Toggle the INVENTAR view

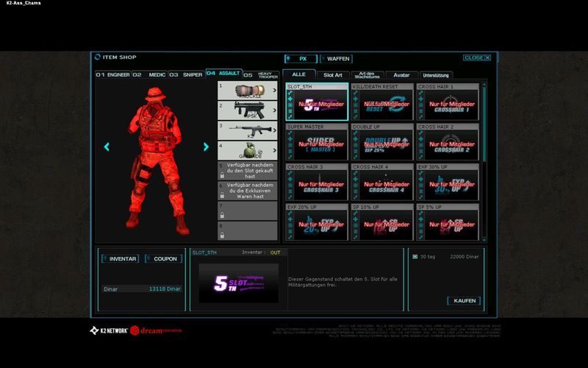120,259
